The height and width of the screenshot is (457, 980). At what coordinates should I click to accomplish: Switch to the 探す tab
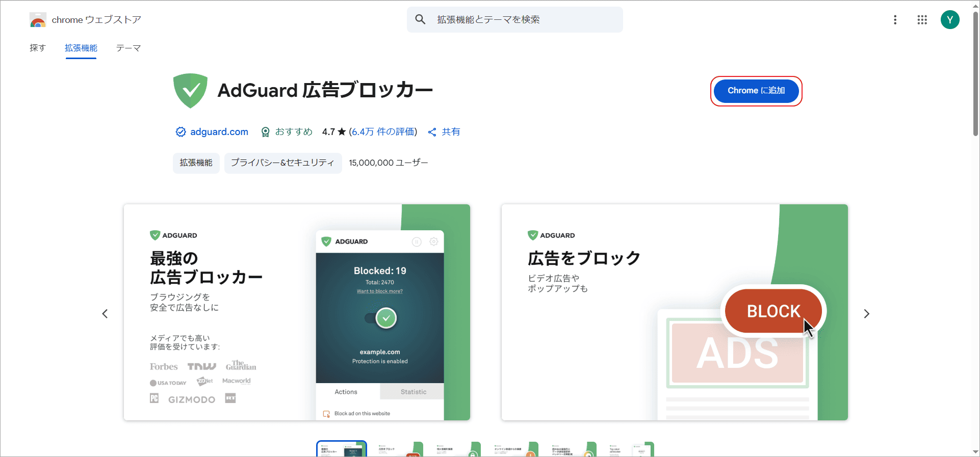tap(38, 48)
